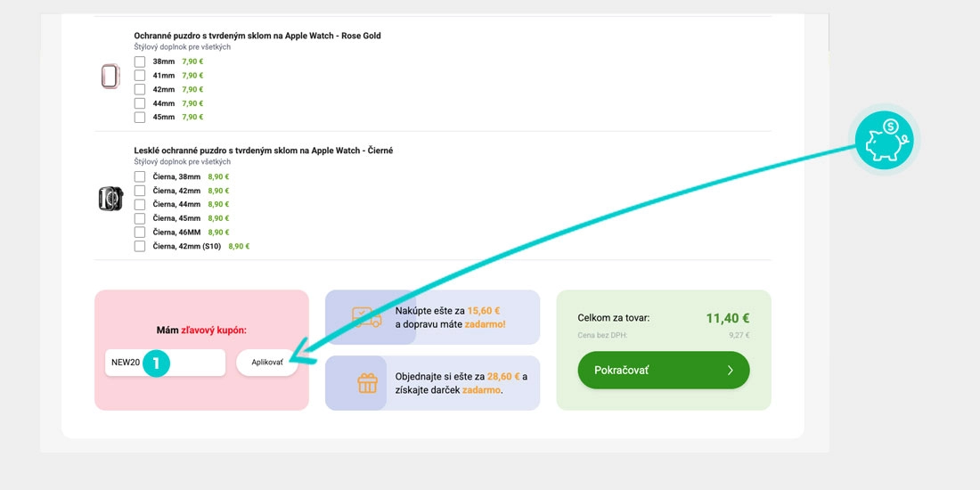Select the Rose Gold 41mm option
The width and height of the screenshot is (980, 490).
pyautogui.click(x=140, y=76)
